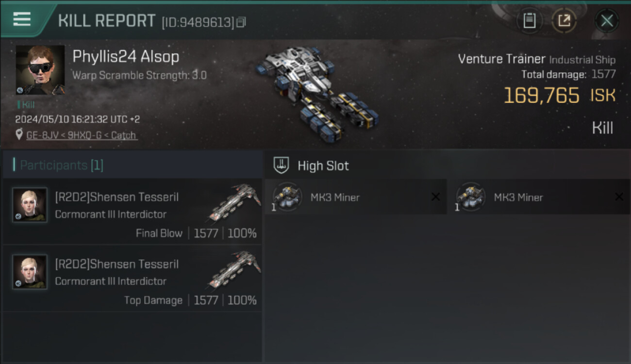This screenshot has height=364, width=631.
Task: View Final Blow Cormorant III ship image
Action: 235,202
